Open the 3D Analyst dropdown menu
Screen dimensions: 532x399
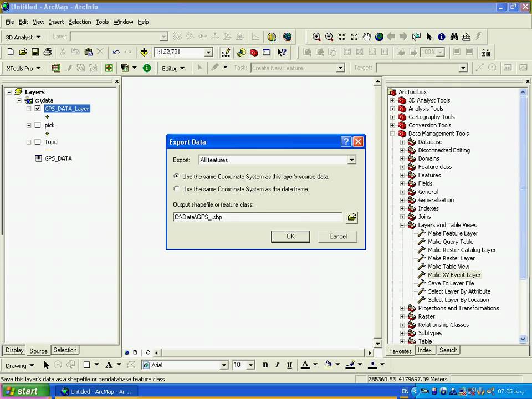(x=23, y=37)
